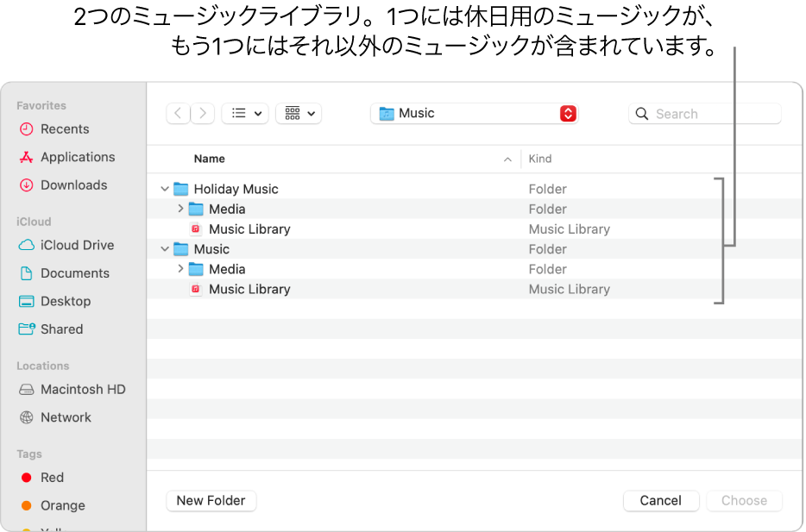Click the New Folder button
This screenshot has height=532, width=806.
211,501
